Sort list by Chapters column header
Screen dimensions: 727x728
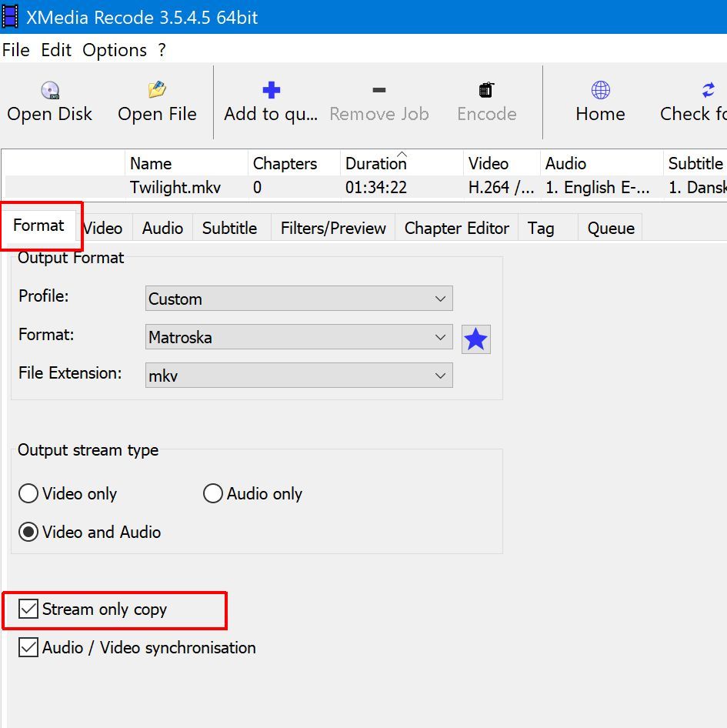(295, 163)
